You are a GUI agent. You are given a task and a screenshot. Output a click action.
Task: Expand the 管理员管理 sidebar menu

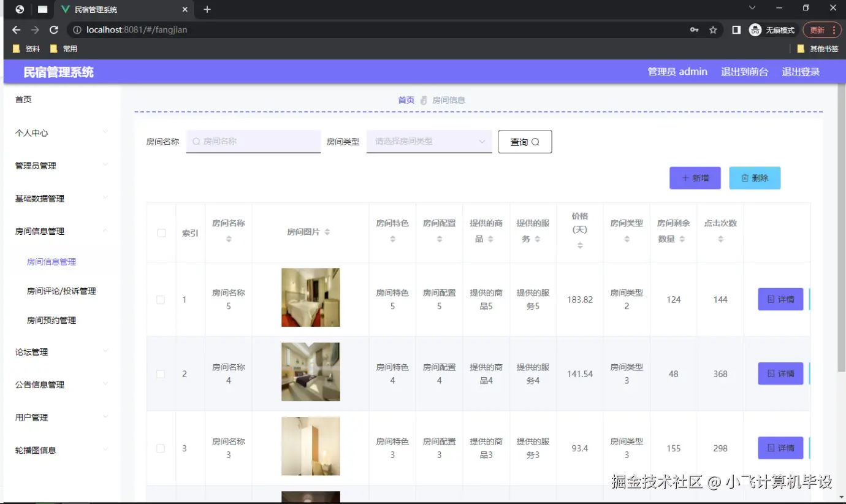(61, 166)
